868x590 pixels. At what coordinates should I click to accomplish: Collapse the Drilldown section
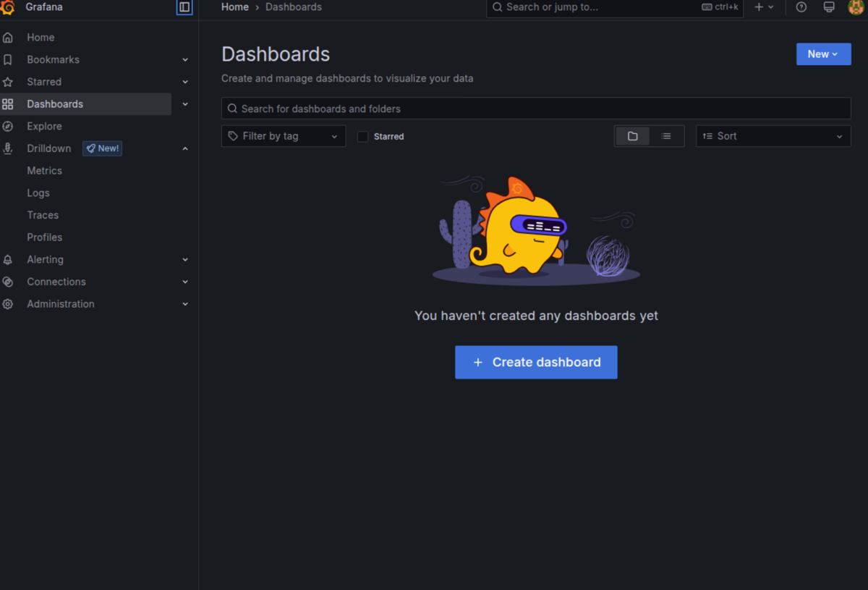pos(185,148)
